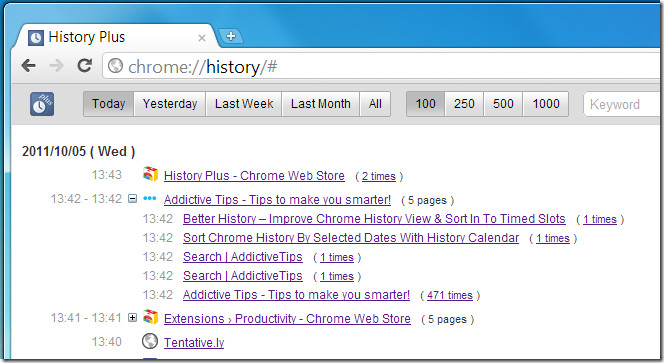Click 1 times link beside Sort Chrome History
664x363 pixels.
tap(553, 238)
